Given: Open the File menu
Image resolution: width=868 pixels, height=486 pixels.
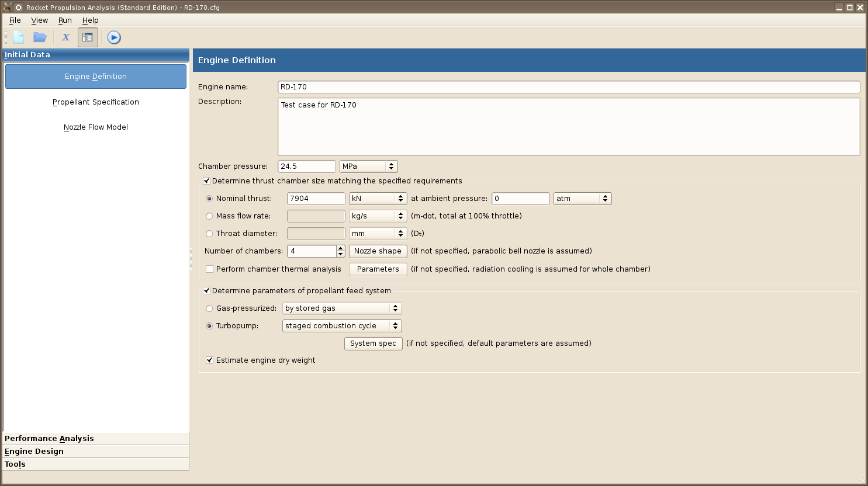Looking at the screenshot, I should click(x=15, y=20).
